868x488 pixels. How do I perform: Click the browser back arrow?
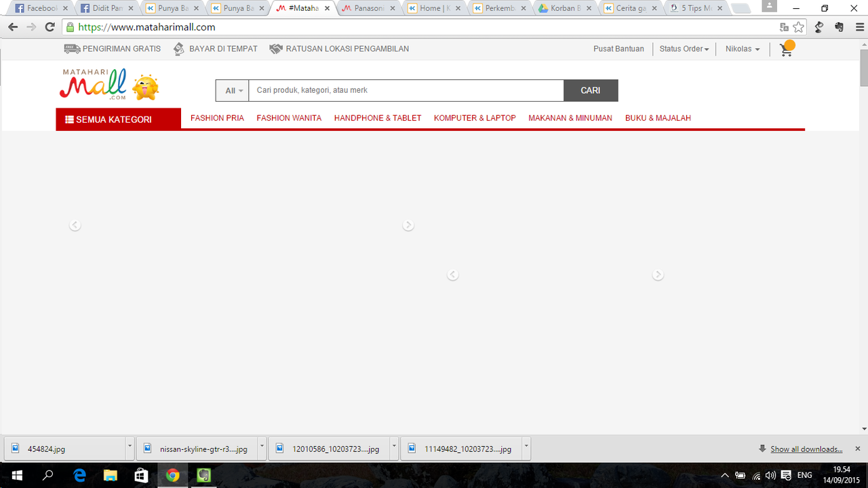[13, 27]
